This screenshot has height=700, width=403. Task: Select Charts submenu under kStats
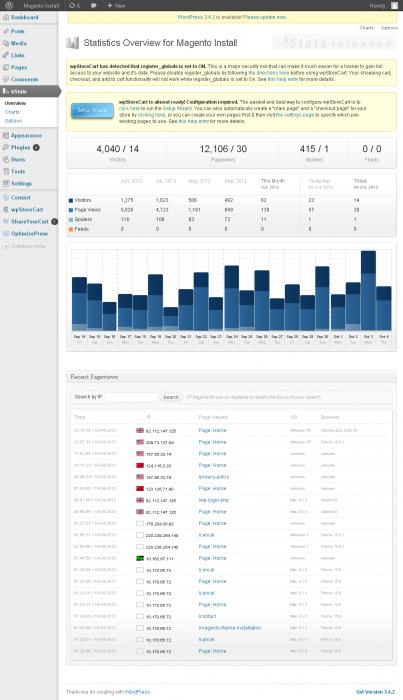click(x=12, y=112)
